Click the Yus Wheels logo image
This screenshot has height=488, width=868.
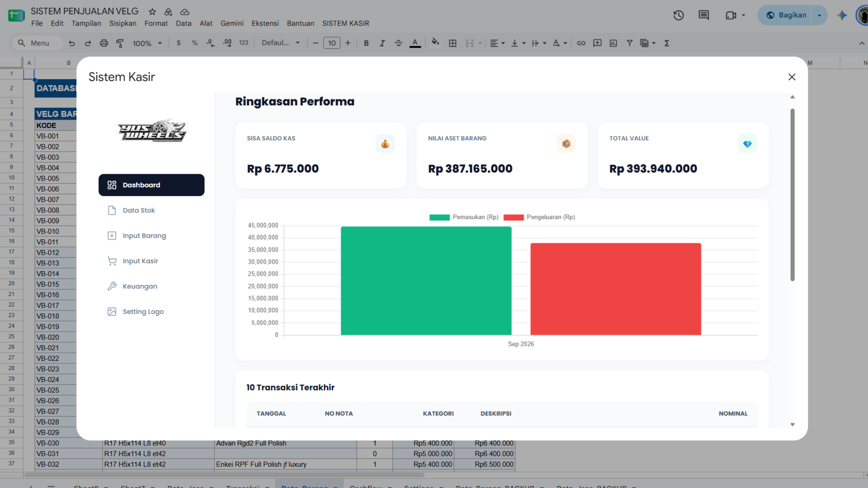[152, 131]
